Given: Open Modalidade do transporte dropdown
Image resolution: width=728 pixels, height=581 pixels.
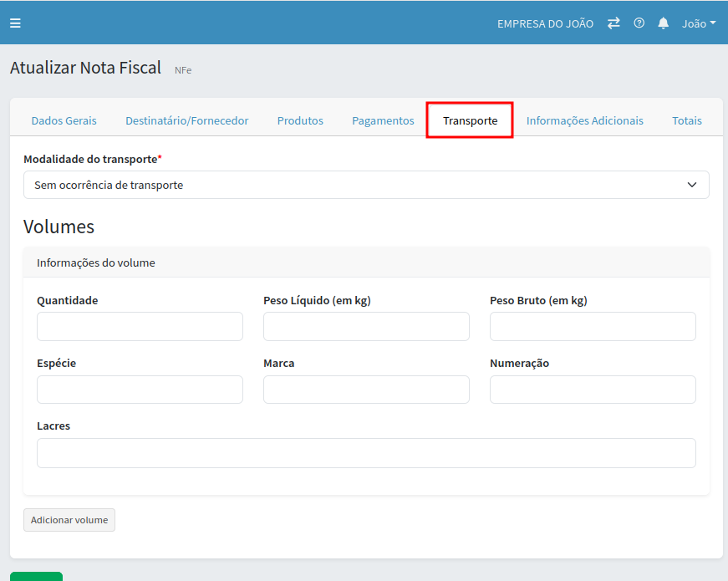Looking at the screenshot, I should 366,185.
